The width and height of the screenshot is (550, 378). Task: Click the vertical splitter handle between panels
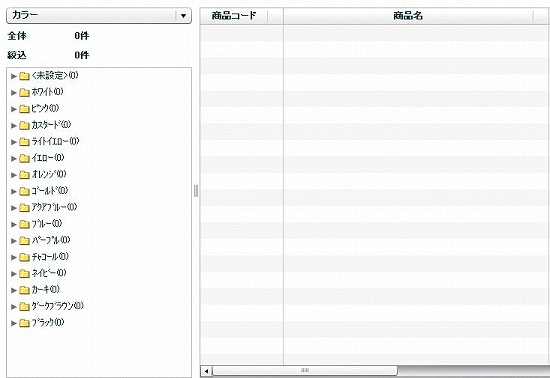[196, 191]
